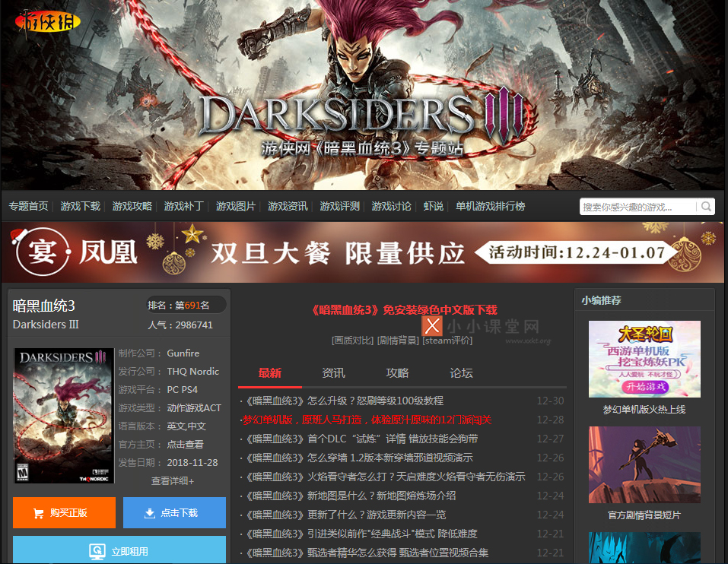Open 单机游戏排行榜 ranking page
The image size is (728, 564).
coord(491,207)
